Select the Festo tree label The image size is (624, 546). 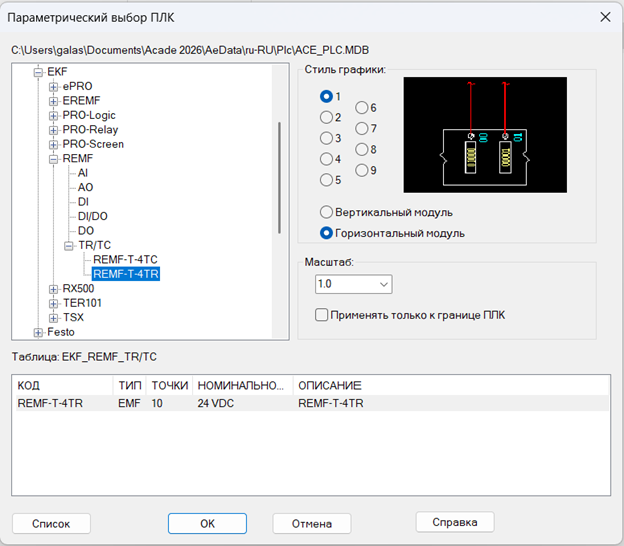(x=61, y=332)
